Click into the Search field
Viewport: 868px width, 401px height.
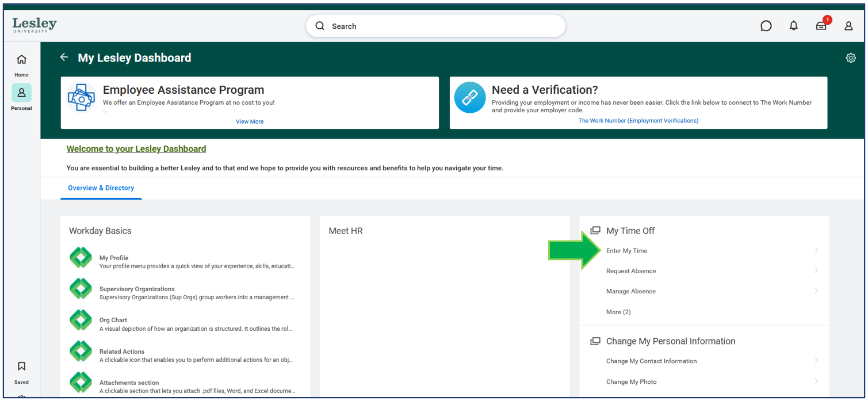(435, 26)
